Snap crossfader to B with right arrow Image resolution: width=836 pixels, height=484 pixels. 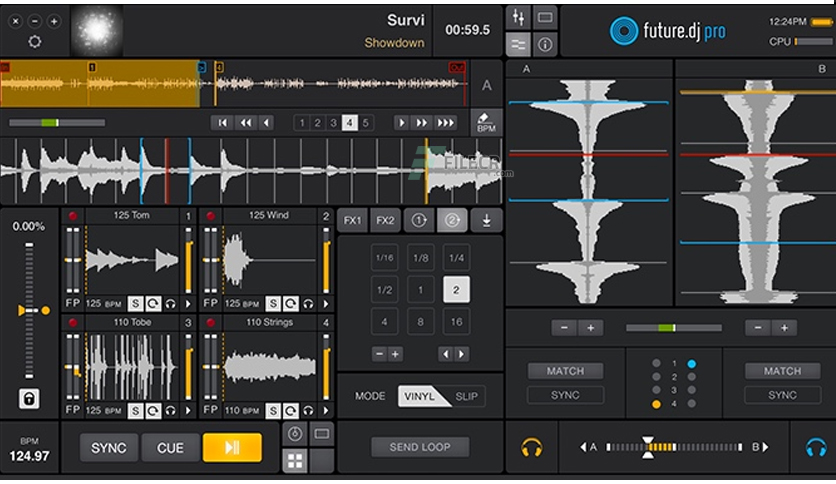(766, 447)
